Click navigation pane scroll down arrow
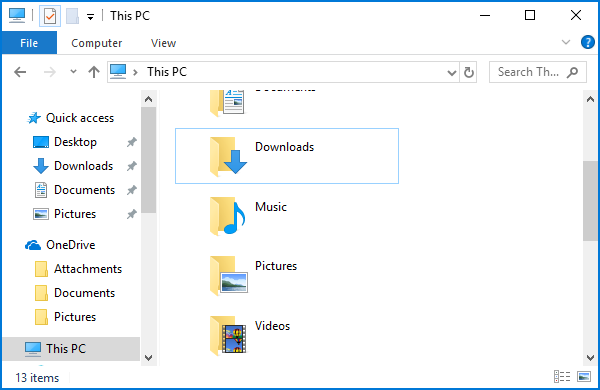 [x=148, y=358]
